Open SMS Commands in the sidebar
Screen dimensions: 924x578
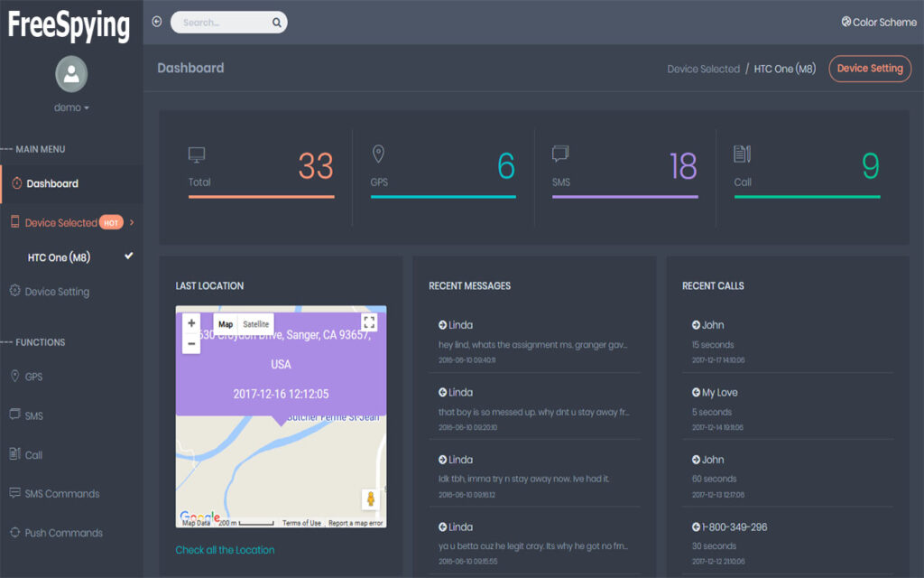click(x=61, y=494)
